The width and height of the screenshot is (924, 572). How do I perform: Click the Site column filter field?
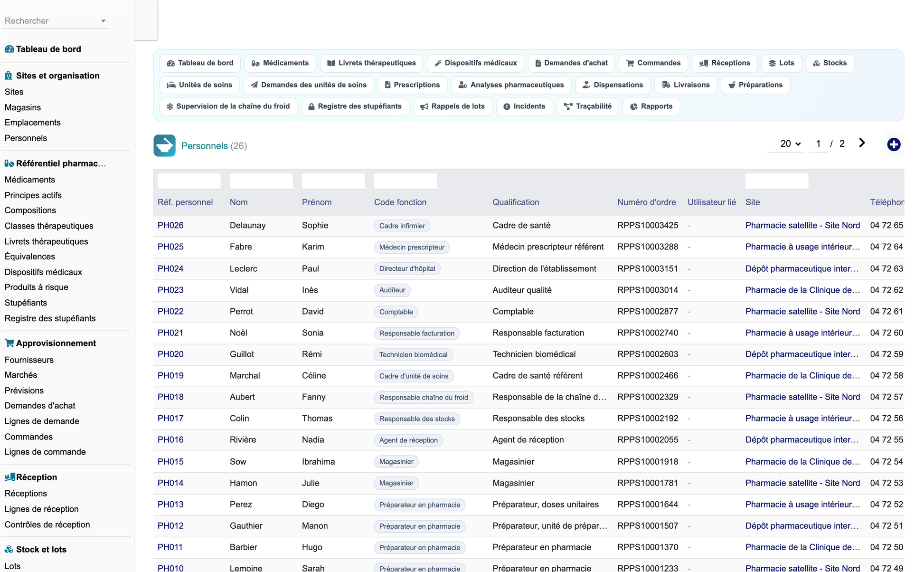[x=777, y=181]
